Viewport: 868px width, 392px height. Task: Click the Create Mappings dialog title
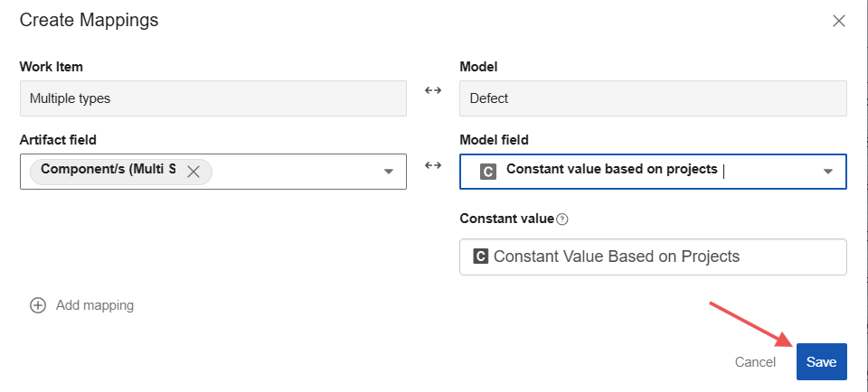89,20
